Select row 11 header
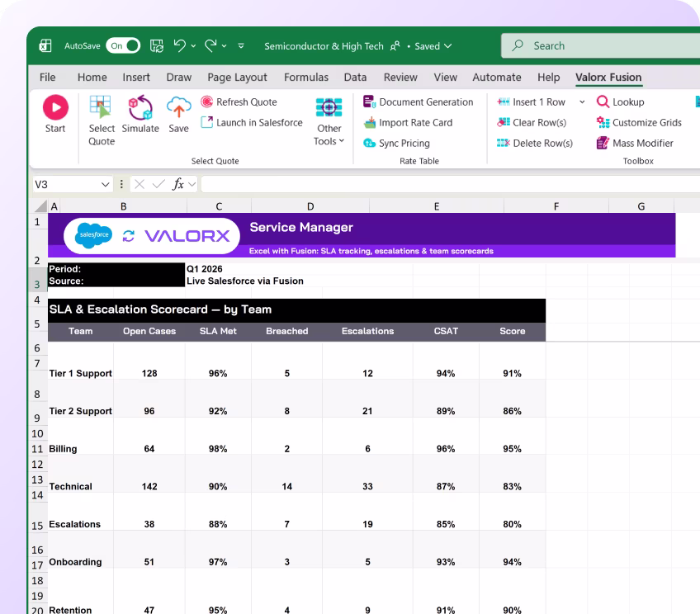The width and height of the screenshot is (700, 614). [37, 449]
